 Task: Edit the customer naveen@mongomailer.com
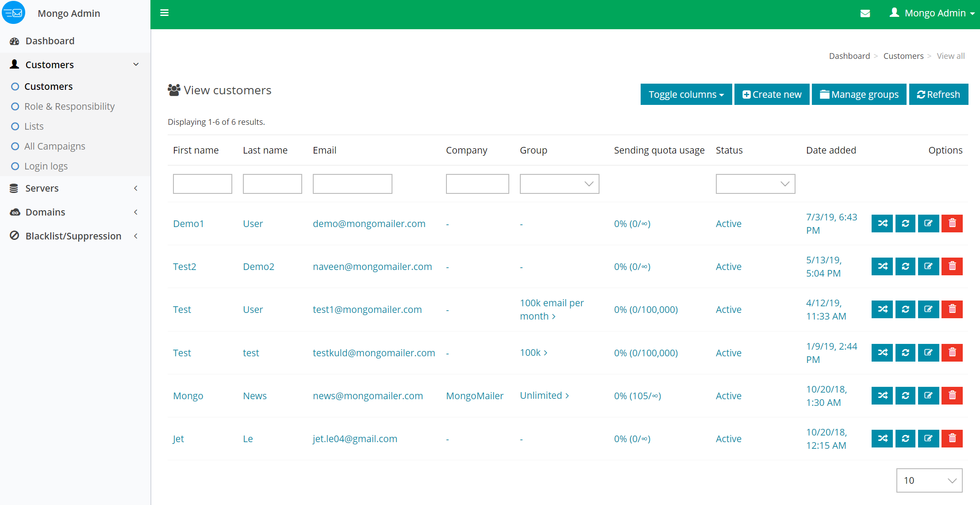point(929,266)
